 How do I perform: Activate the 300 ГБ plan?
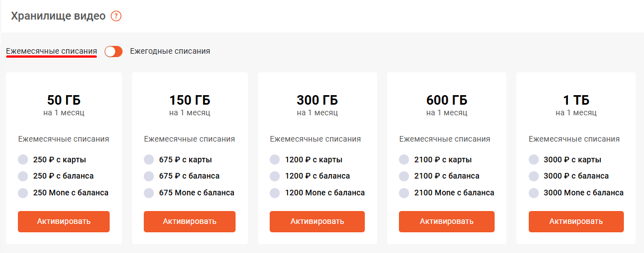pos(317,221)
